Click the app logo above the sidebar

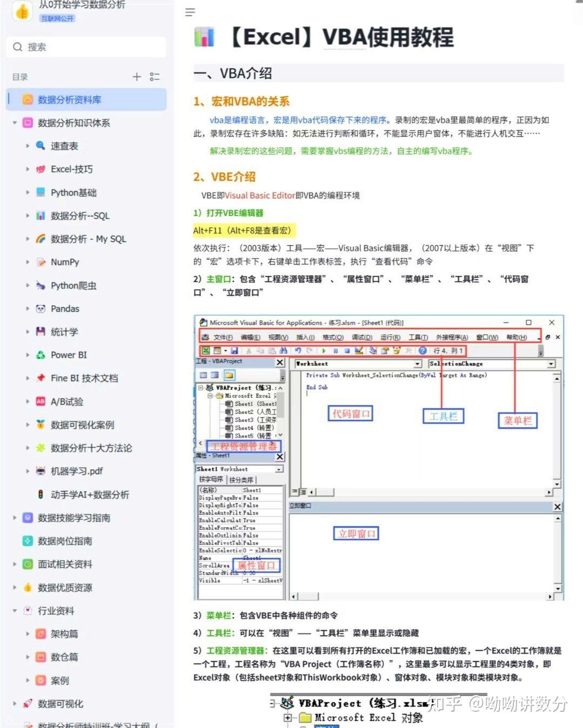click(22, 12)
